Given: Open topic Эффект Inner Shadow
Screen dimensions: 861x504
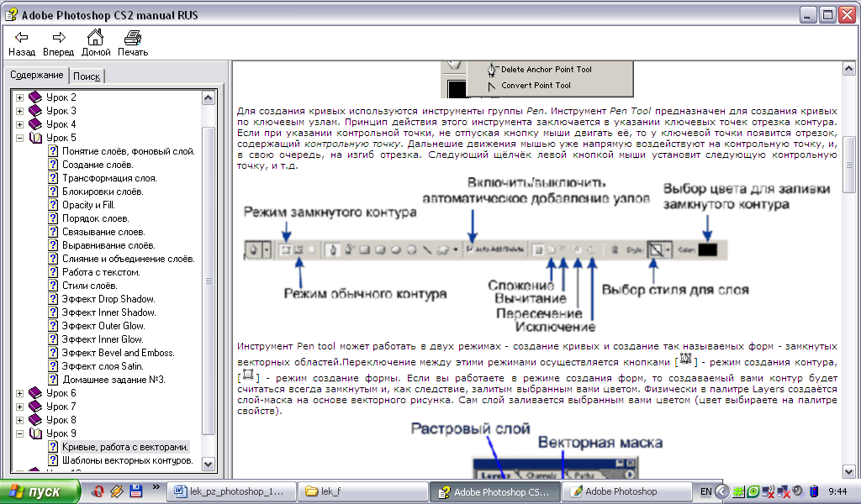Looking at the screenshot, I should tap(108, 312).
